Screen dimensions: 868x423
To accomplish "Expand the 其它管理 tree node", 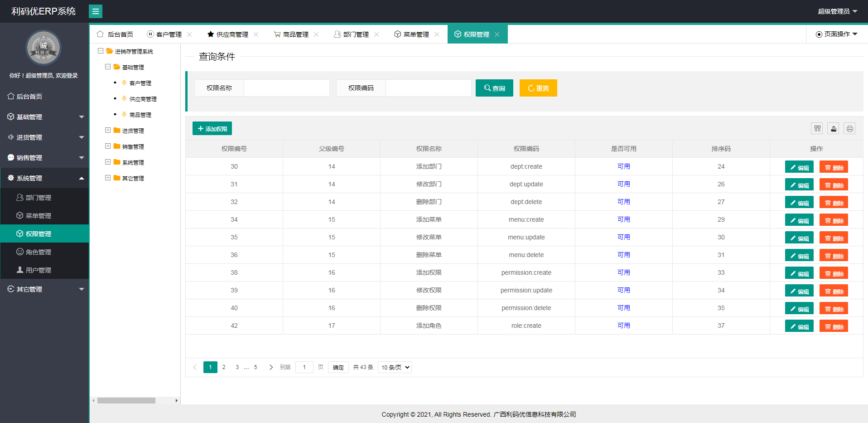I will [x=108, y=178].
